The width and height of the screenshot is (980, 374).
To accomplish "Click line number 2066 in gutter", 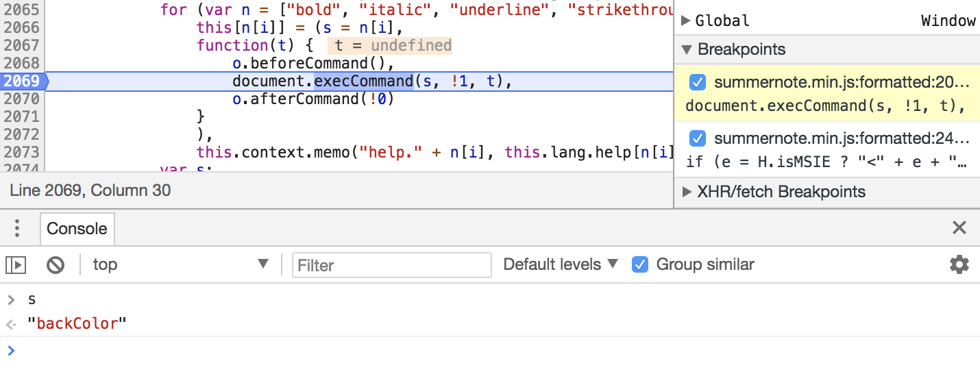I will [x=21, y=27].
